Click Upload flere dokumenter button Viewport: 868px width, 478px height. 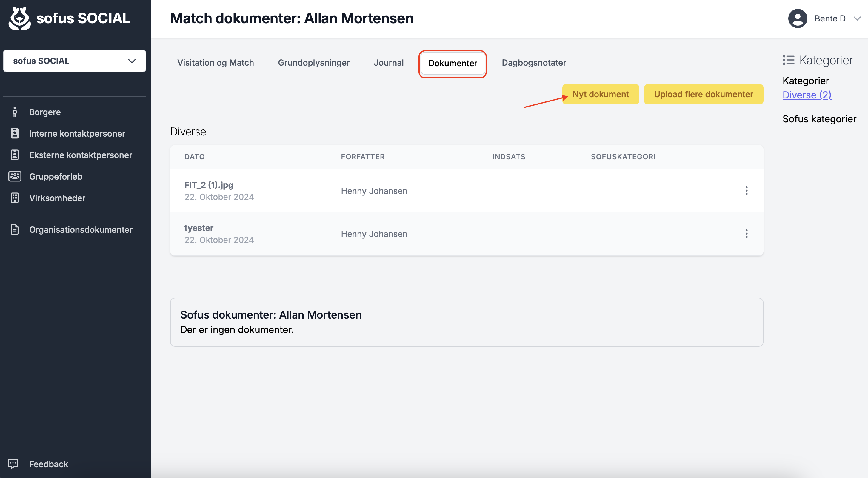(703, 94)
